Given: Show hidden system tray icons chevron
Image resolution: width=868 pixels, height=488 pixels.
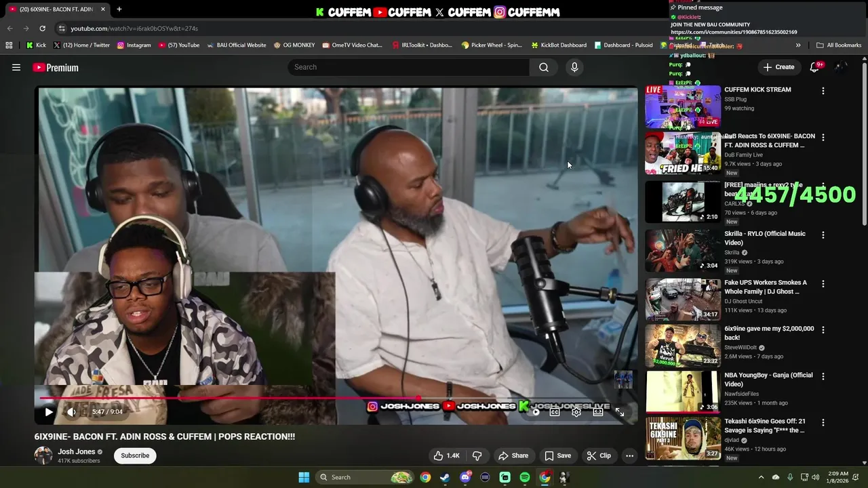Looking at the screenshot, I should pyautogui.click(x=761, y=477).
